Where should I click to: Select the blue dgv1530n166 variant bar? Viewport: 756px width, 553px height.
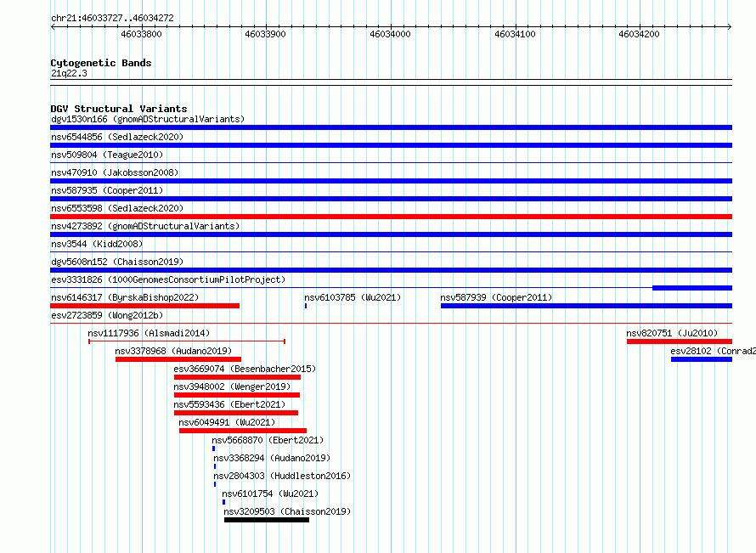pos(391,127)
